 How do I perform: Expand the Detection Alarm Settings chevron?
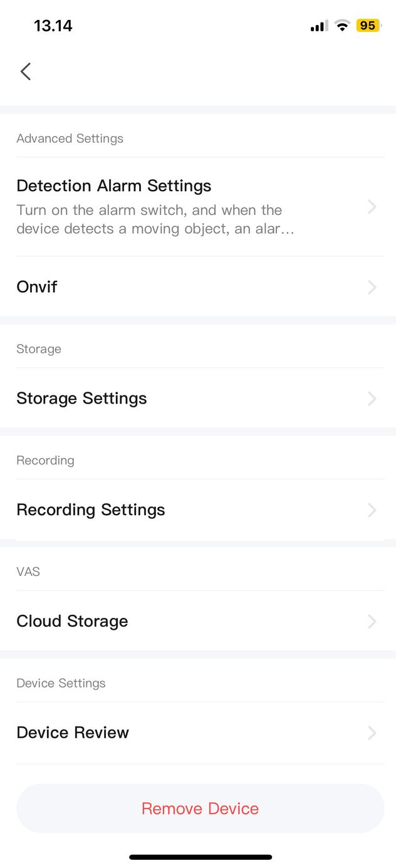point(372,207)
